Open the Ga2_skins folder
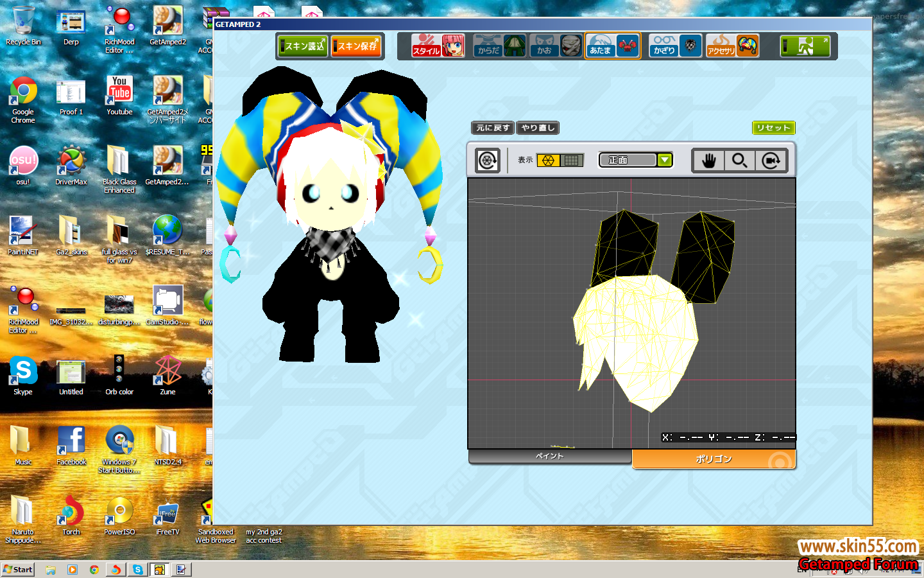Viewport: 924px width, 578px height. (71, 236)
